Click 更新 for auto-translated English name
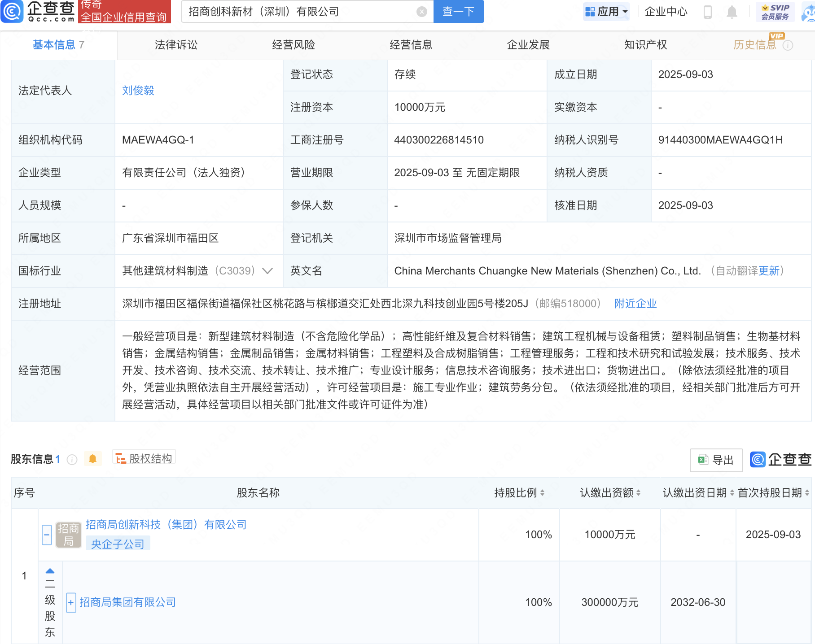The height and width of the screenshot is (644, 815). [x=769, y=271]
